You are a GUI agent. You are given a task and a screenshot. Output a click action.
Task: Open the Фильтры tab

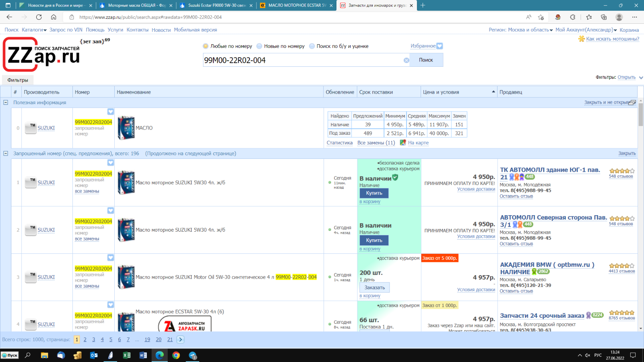pyautogui.click(x=18, y=80)
